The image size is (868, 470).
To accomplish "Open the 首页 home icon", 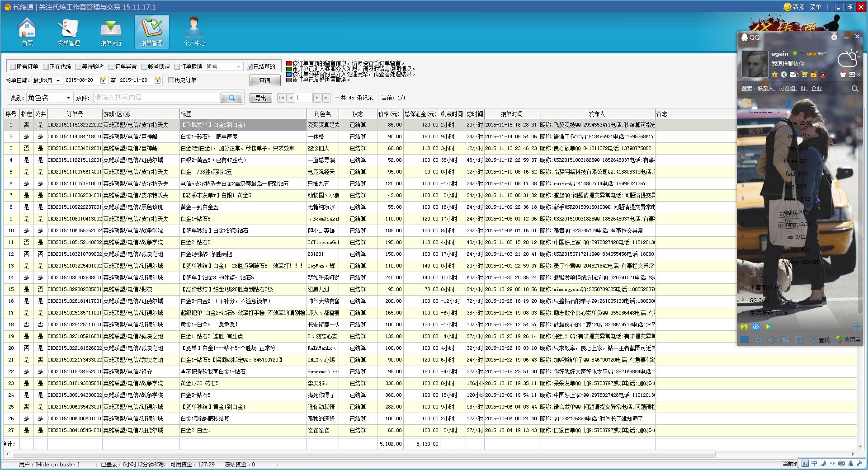I will point(27,32).
